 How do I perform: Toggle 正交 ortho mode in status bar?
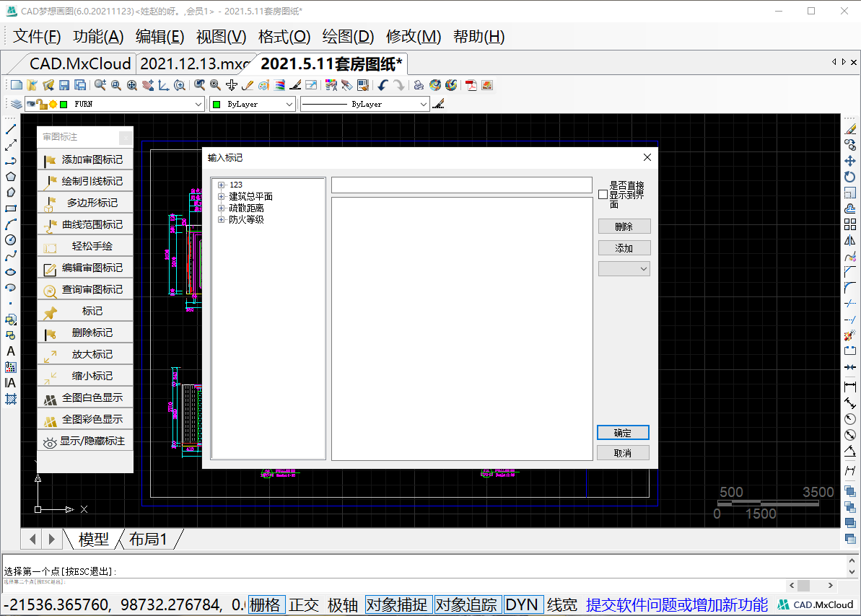[304, 605]
